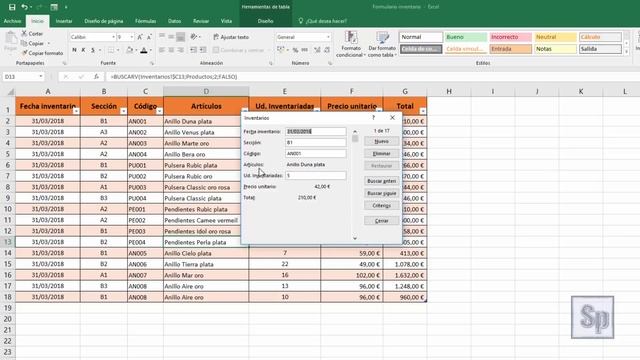Open the Calibri font name dropdown
The image size is (640, 360).
click(113, 37)
